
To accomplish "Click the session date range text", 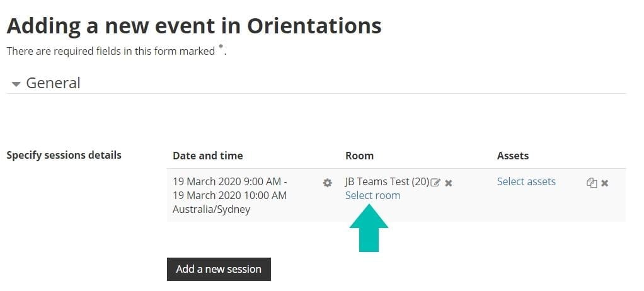I will [x=229, y=188].
